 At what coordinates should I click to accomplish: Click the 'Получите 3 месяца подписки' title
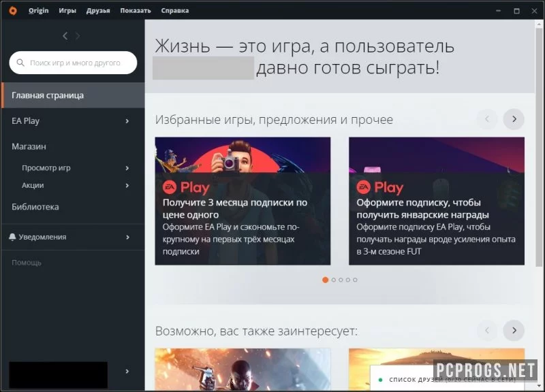click(x=235, y=208)
